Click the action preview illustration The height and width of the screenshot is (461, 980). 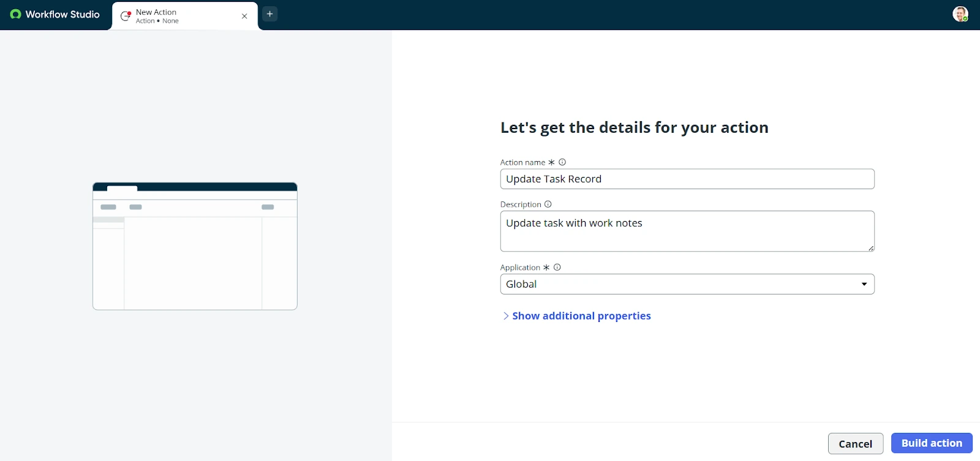[195, 246]
